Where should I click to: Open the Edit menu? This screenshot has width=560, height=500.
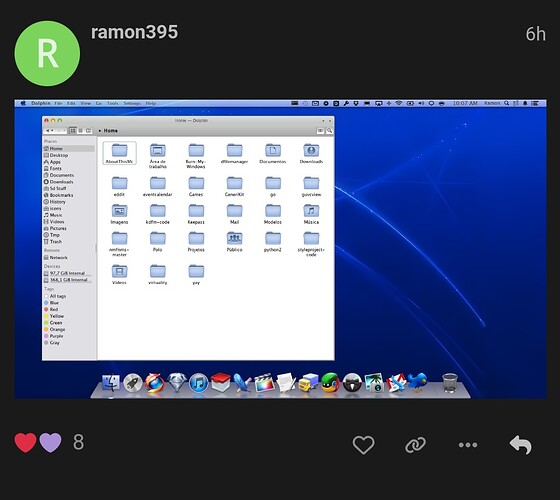pos(71,103)
